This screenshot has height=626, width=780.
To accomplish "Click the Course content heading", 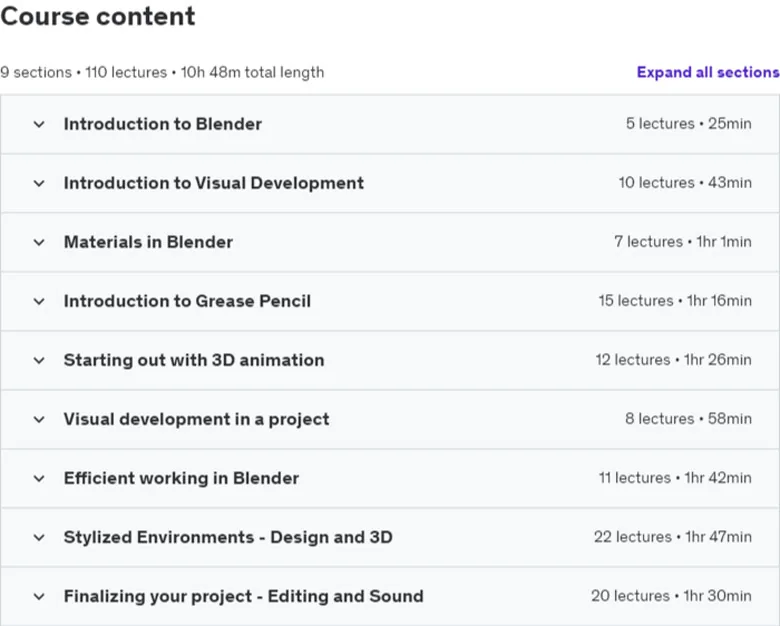I will pos(98,16).
